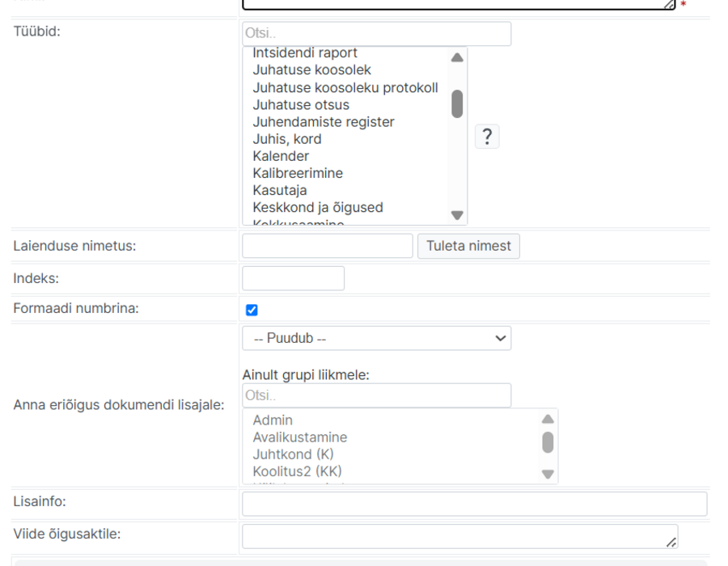Click resize handle of Viide õigusaktile textarea
Viewport: 728px width, 566px height.
[x=671, y=542]
